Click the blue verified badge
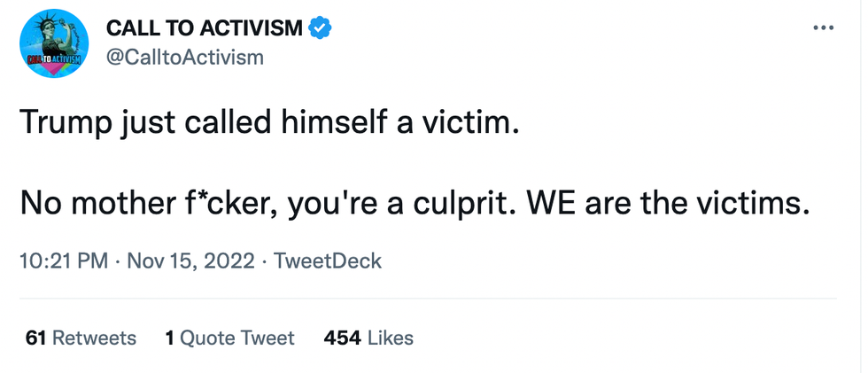 [x=321, y=28]
